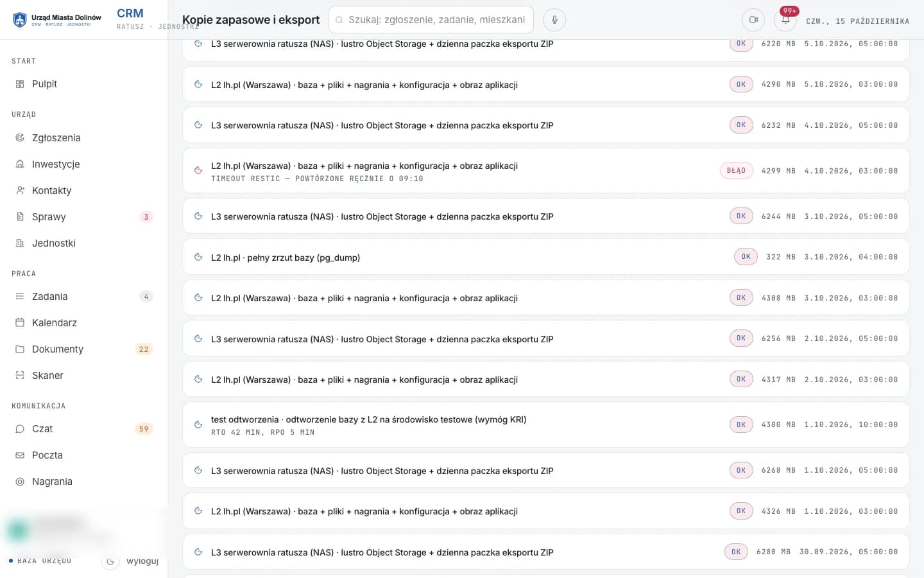Select row L2 lh.pl pełny zrzut bazy (pg_dump)
The image size is (924, 578).
click(546, 257)
